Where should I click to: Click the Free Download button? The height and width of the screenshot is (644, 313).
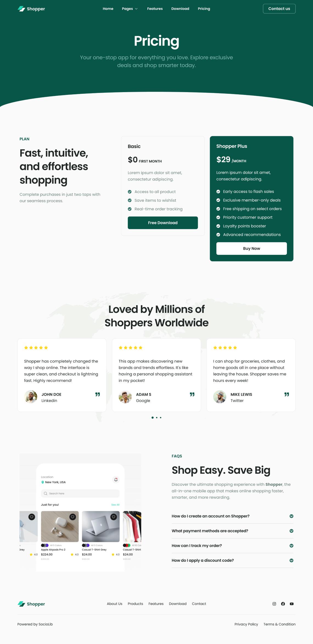click(163, 223)
